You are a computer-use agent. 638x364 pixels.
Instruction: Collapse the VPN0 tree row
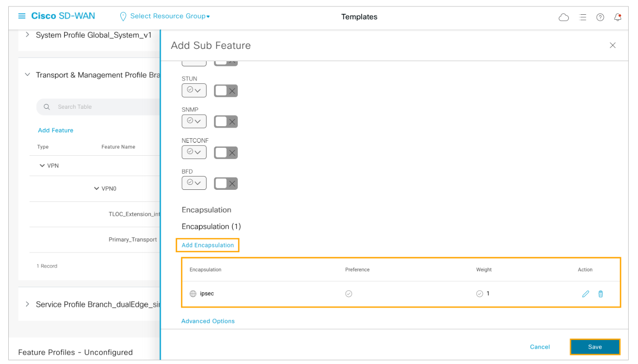[96, 188]
